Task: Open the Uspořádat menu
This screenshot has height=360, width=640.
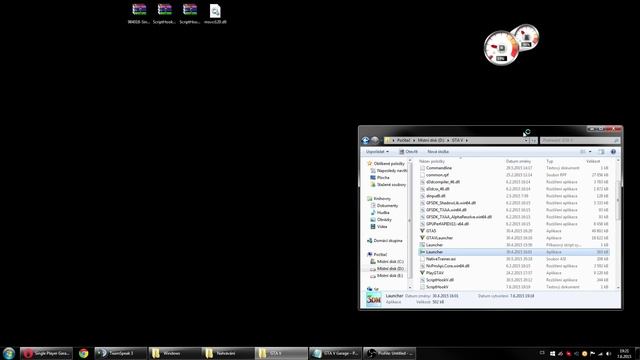Action: click(377, 152)
